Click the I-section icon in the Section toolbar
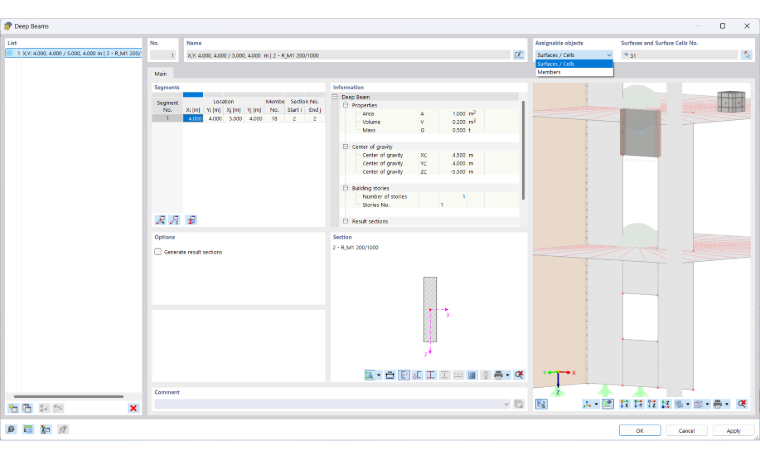 click(430, 375)
